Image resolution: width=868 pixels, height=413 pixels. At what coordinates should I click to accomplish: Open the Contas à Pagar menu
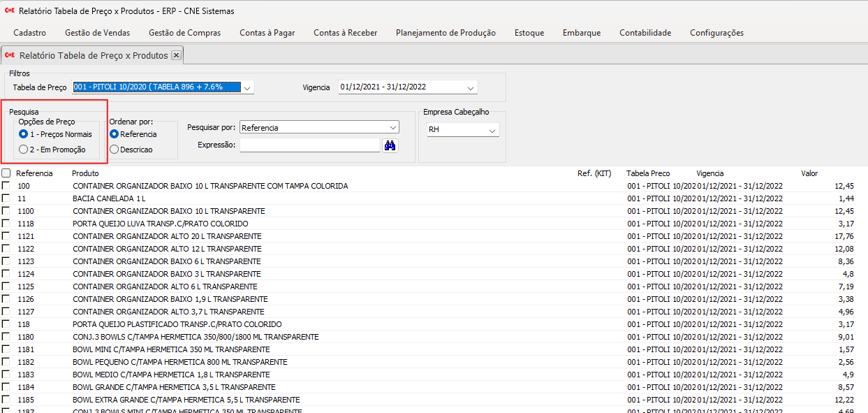tap(267, 33)
